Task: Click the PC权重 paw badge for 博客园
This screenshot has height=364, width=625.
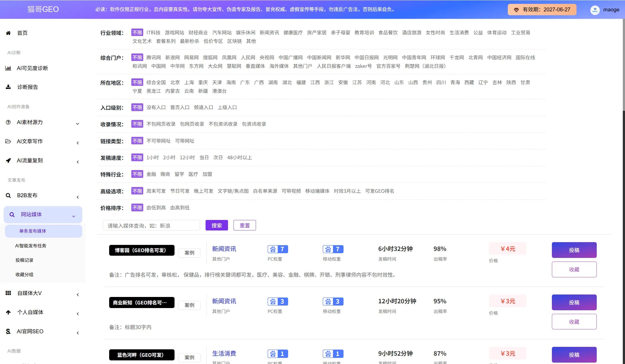Action: coord(278,249)
